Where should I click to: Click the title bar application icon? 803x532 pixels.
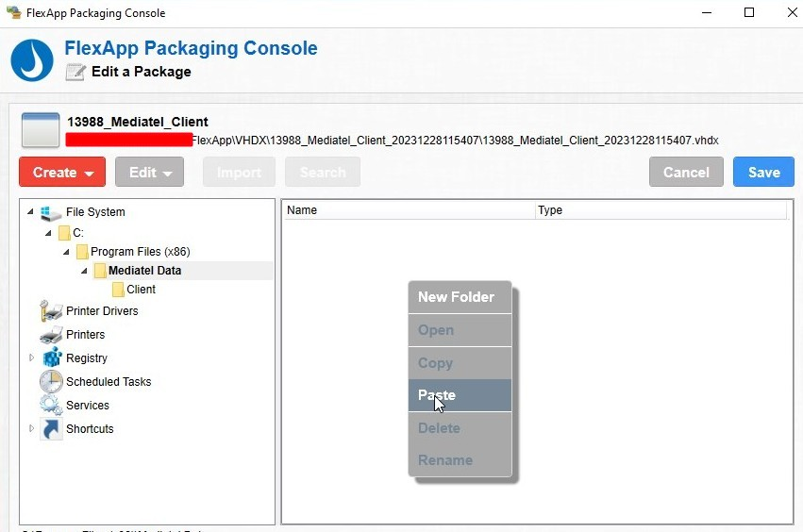[14, 12]
